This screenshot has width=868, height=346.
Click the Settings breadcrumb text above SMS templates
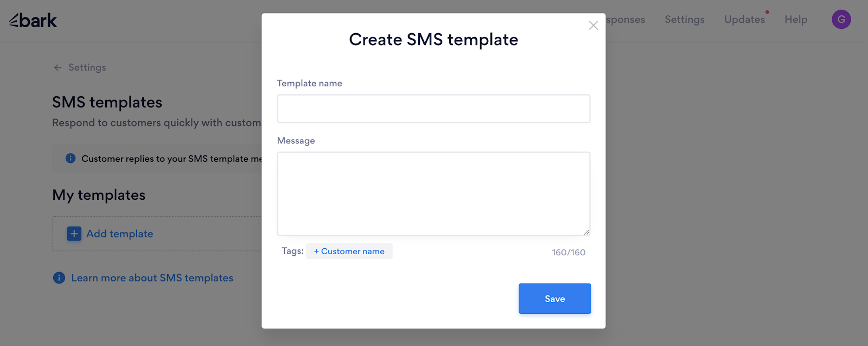(x=87, y=68)
